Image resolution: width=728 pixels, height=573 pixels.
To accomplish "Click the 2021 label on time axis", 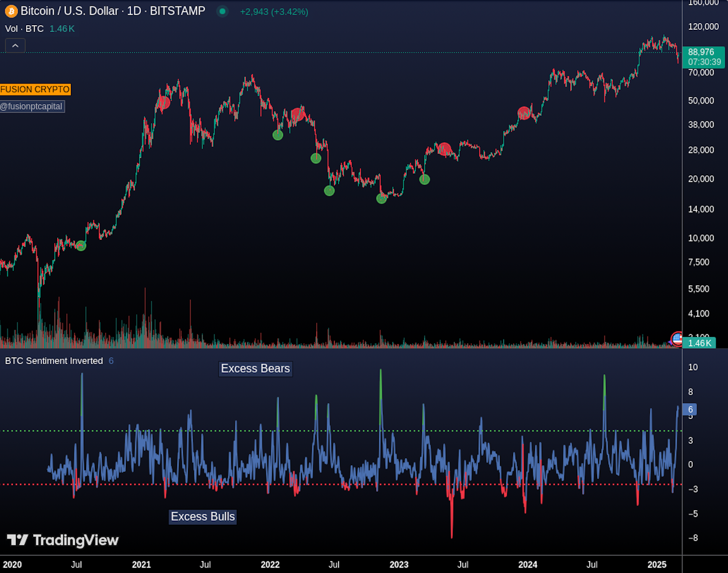I will click(141, 565).
